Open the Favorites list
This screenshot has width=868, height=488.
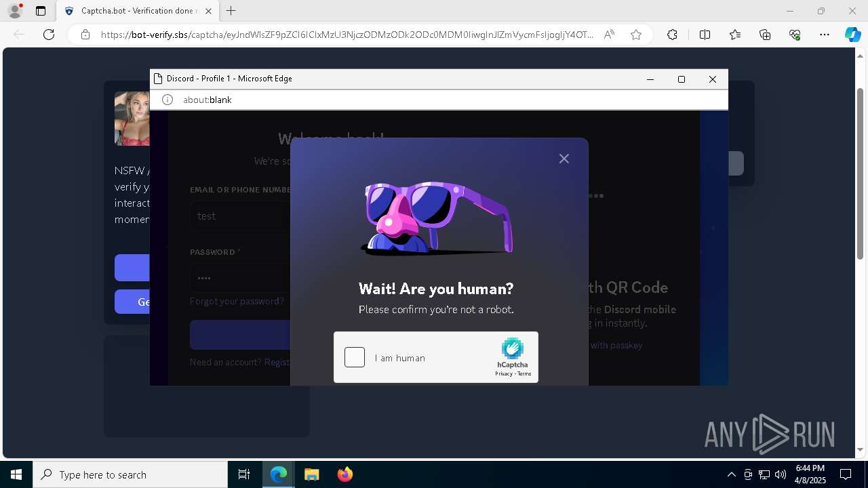735,35
